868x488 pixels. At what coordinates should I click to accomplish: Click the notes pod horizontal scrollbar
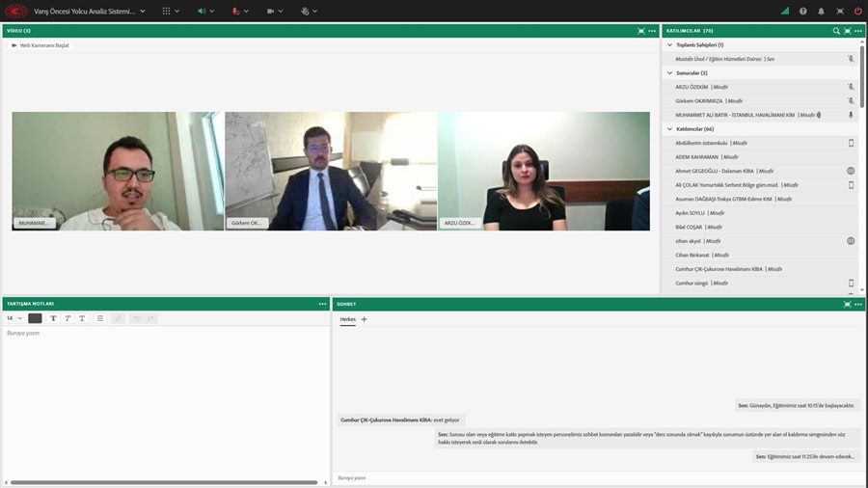(x=164, y=482)
